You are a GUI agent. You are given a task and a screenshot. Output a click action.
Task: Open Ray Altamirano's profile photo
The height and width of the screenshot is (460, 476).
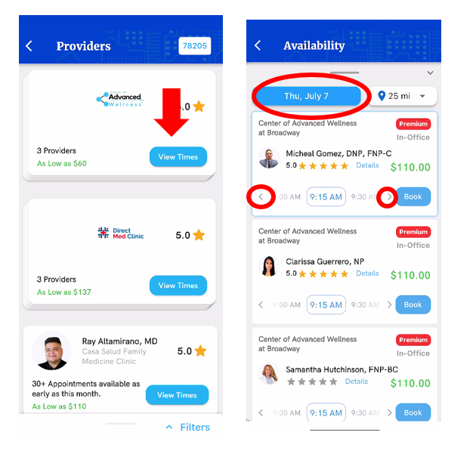(x=52, y=351)
